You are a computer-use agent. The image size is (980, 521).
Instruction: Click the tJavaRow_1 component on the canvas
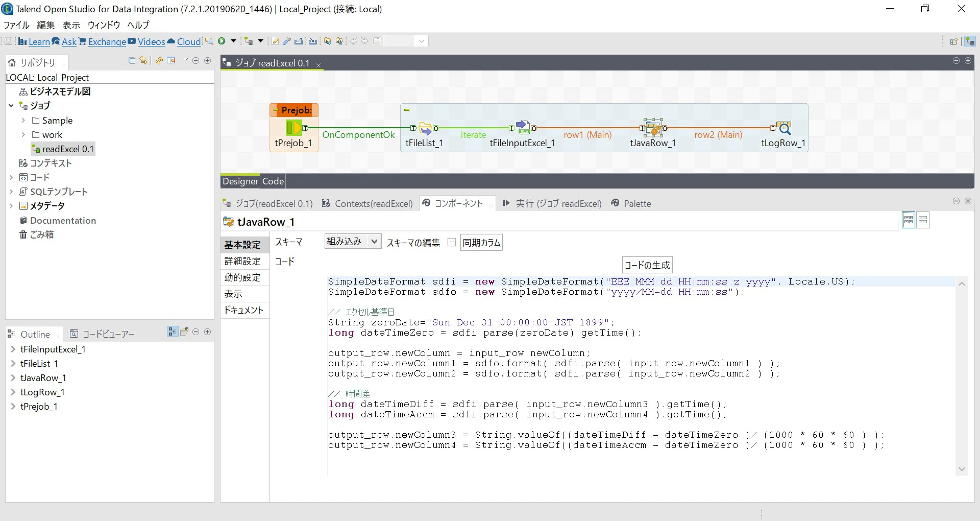pos(653,128)
